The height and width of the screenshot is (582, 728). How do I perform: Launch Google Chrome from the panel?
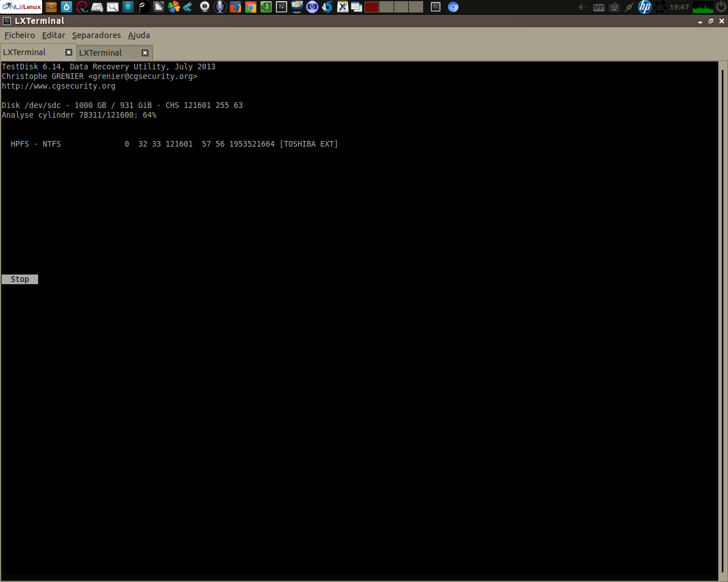(251, 7)
